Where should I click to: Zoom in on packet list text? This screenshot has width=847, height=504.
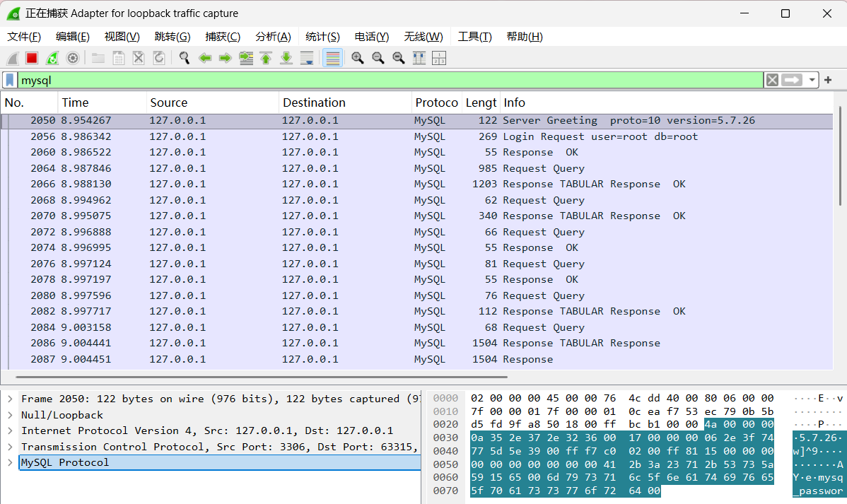pos(358,58)
